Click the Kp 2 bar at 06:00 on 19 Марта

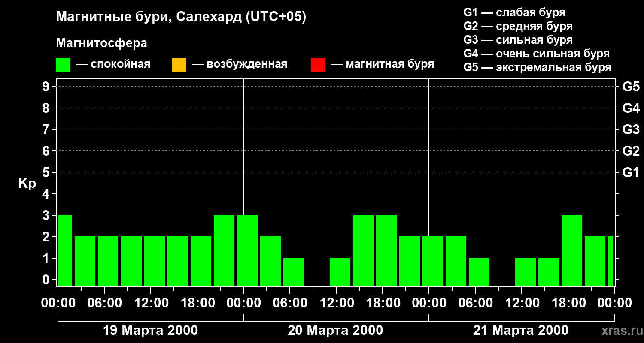108,261
